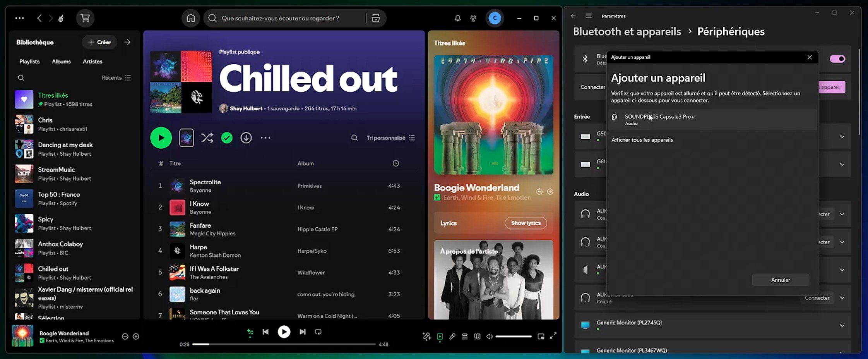Seek on the track progress bar
Viewport: 868px width, 359px height.
coord(284,344)
